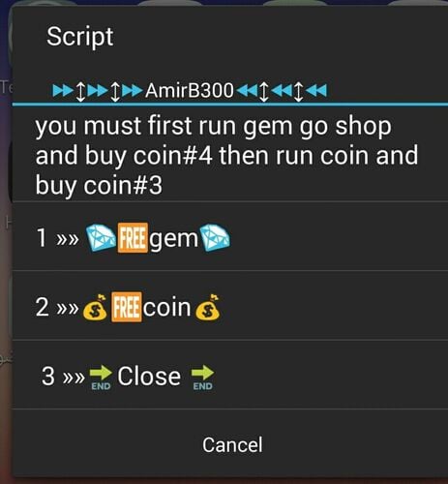Tap the Cancel button

point(232,444)
